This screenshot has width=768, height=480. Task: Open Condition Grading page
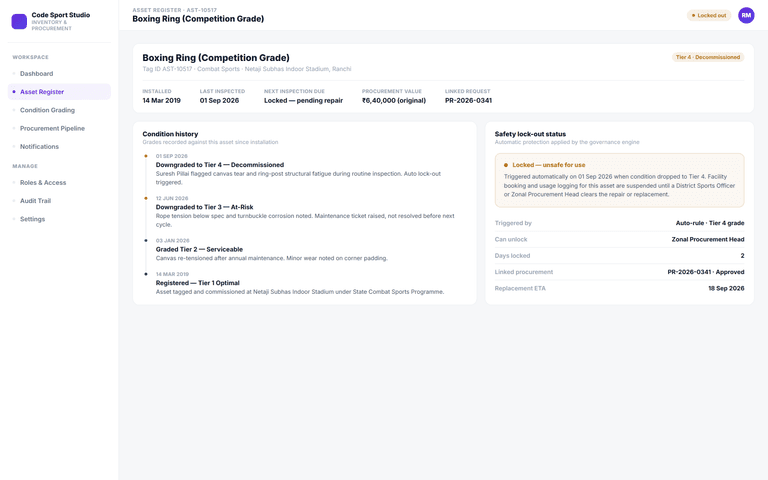[x=59, y=110]
